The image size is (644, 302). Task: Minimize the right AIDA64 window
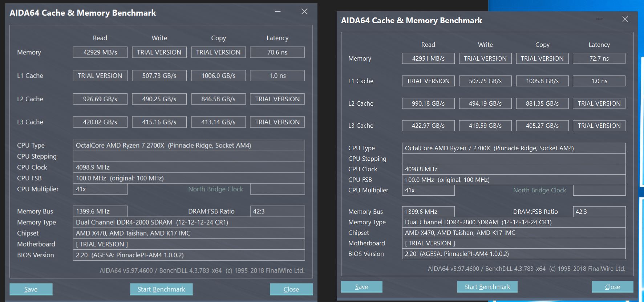tap(599, 19)
